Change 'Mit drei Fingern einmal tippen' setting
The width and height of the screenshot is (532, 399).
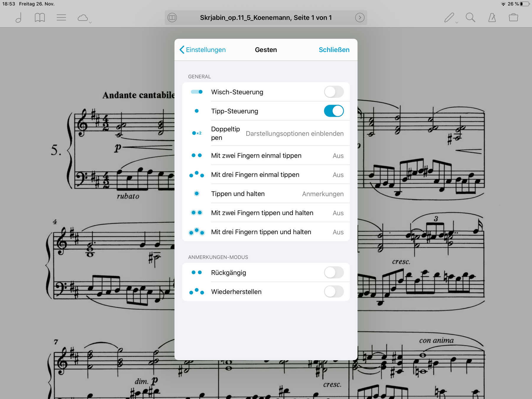coord(266,175)
